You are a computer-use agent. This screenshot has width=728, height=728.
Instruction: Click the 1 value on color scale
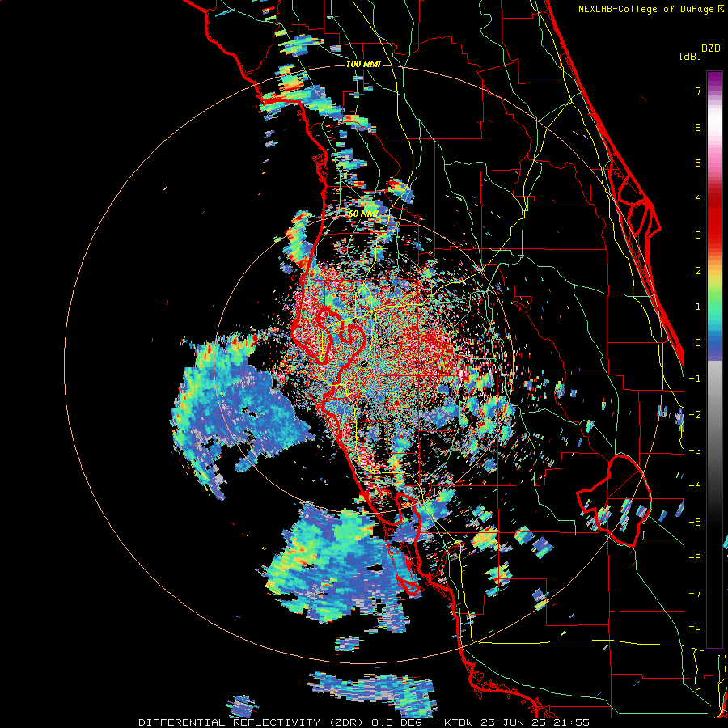[698, 307]
